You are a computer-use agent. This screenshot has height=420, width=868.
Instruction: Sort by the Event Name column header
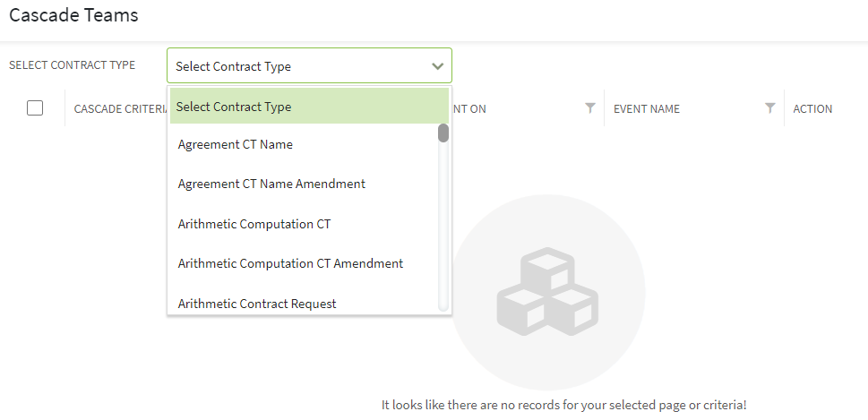point(647,109)
